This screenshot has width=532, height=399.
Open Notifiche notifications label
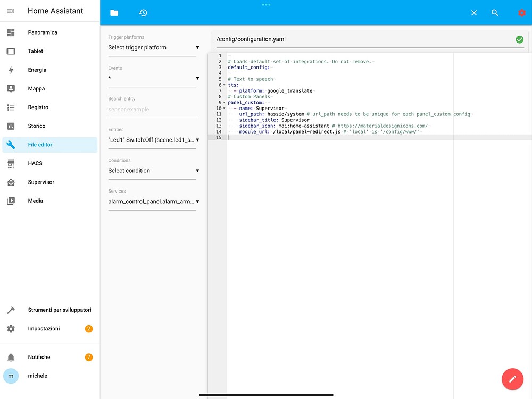coord(39,358)
